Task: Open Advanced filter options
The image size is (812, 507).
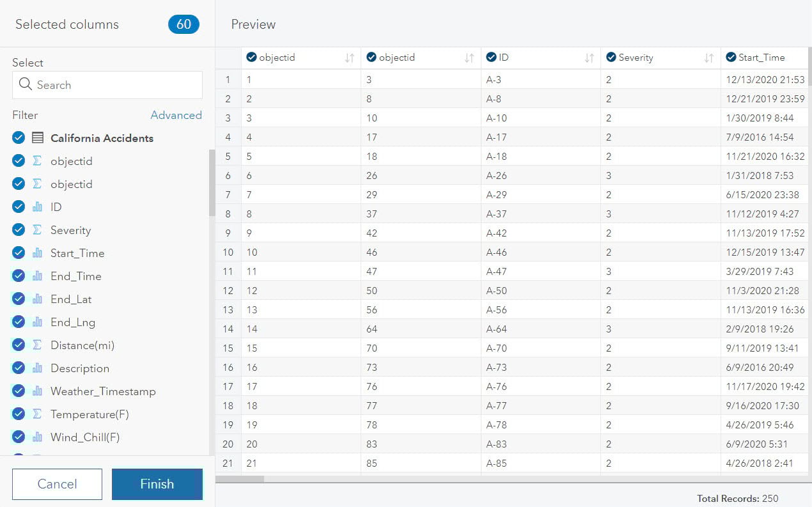Action: click(x=176, y=115)
